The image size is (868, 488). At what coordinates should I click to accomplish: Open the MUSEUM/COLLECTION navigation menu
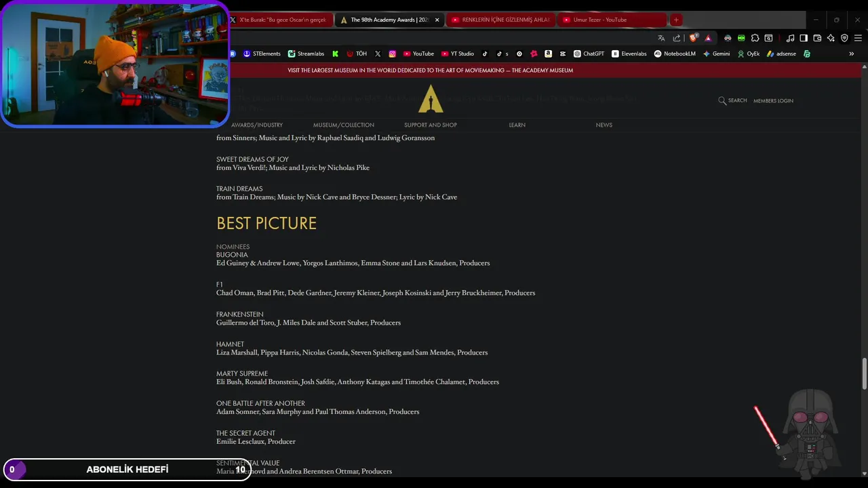point(344,125)
